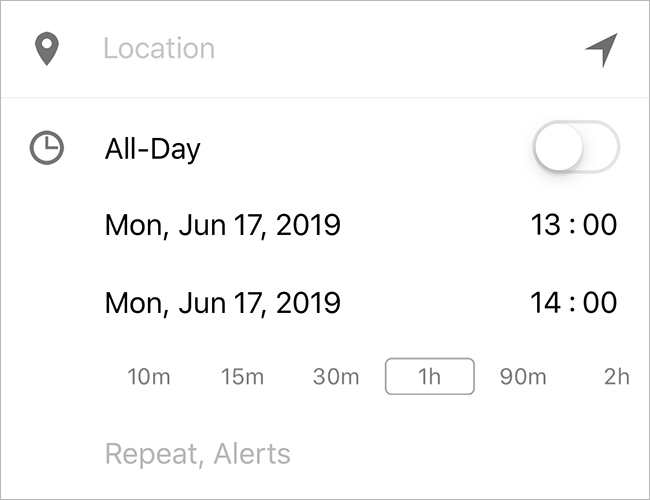Screen dimensions: 650x500
Task: Click the Location input field
Action: coord(300,49)
